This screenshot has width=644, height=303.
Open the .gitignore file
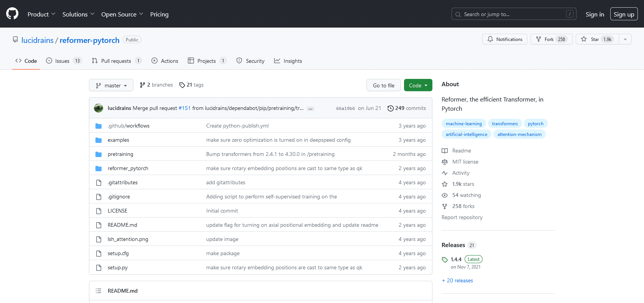click(119, 197)
